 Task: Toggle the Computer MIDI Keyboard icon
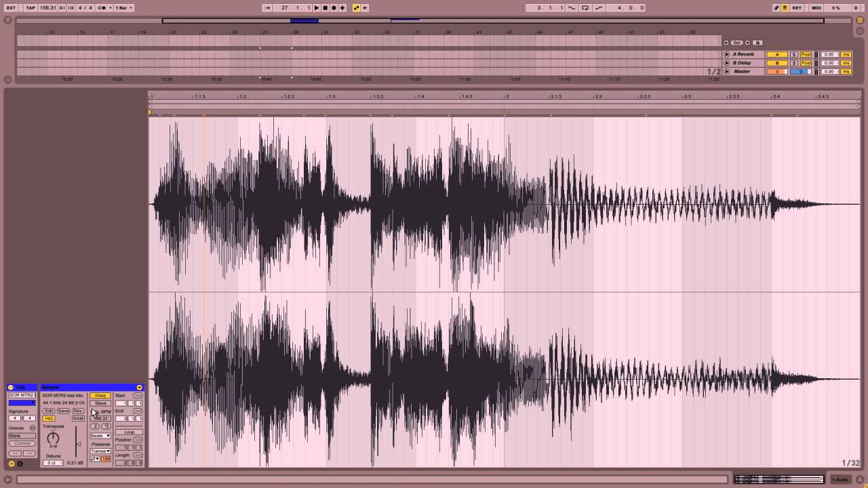point(785,8)
